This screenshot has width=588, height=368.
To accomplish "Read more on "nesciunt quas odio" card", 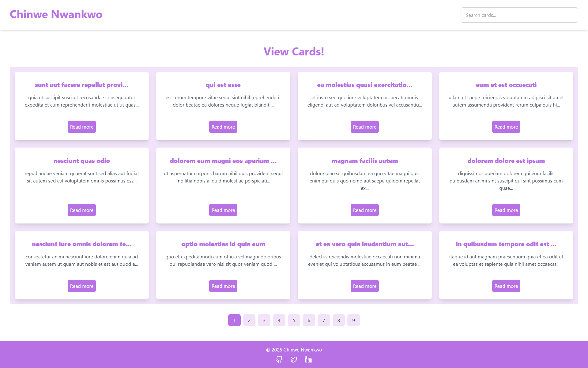I will 82,210.
